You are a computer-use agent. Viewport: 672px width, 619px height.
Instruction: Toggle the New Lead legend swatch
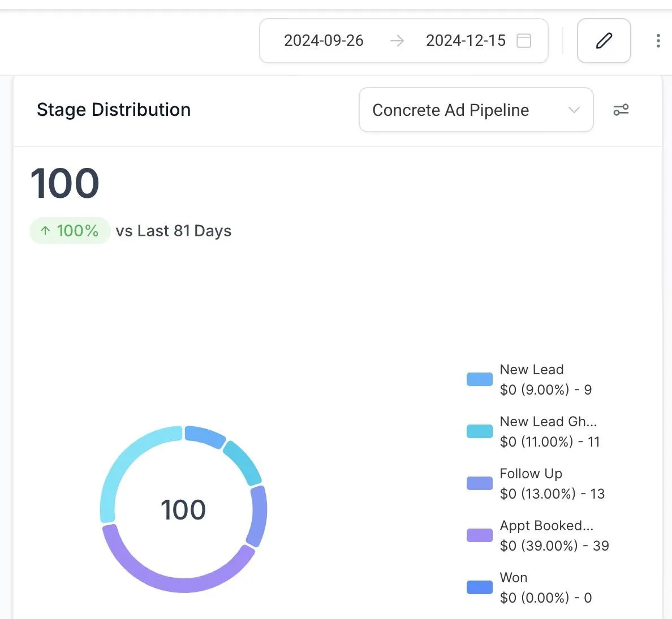tap(479, 379)
